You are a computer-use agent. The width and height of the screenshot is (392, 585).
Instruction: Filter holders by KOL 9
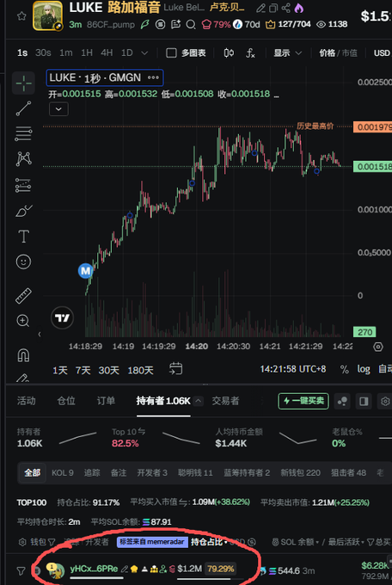pyautogui.click(x=62, y=473)
